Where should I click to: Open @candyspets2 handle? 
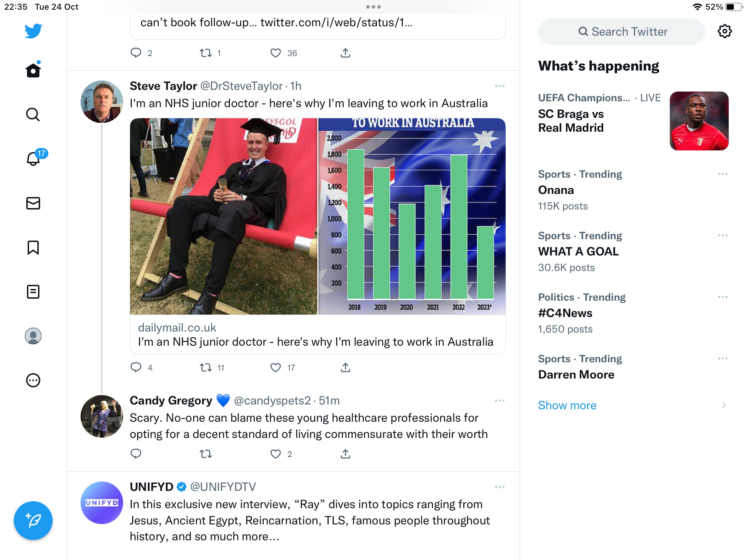tap(272, 401)
